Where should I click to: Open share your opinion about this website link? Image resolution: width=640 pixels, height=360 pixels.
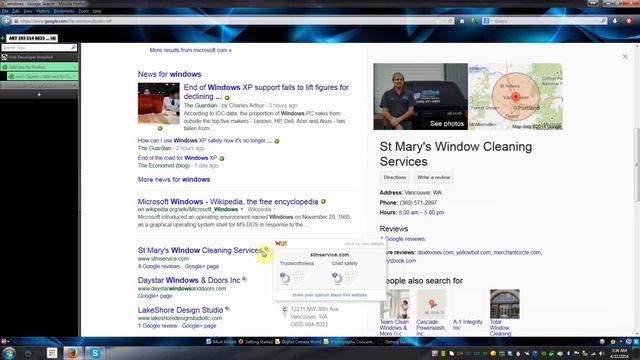[x=329, y=295]
